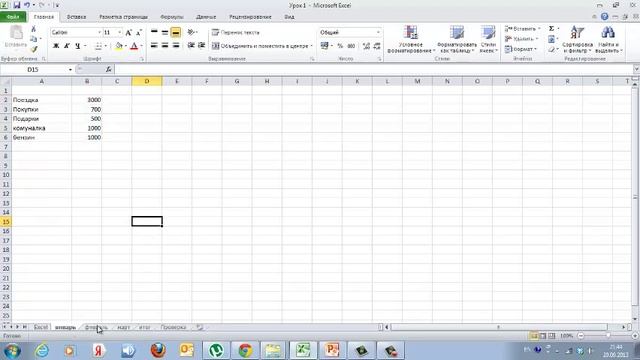Switch to the Вставка ribbon tab

[x=76, y=17]
